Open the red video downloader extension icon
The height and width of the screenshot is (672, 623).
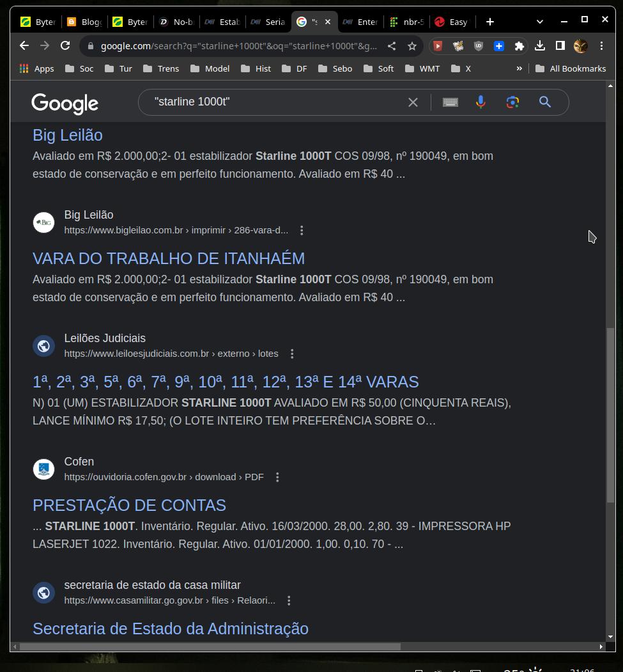click(x=438, y=46)
